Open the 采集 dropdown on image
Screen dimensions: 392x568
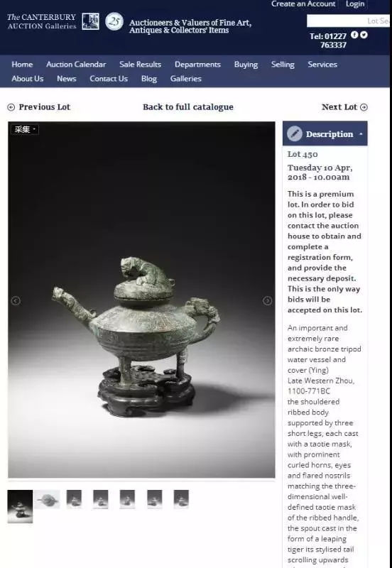click(25, 129)
